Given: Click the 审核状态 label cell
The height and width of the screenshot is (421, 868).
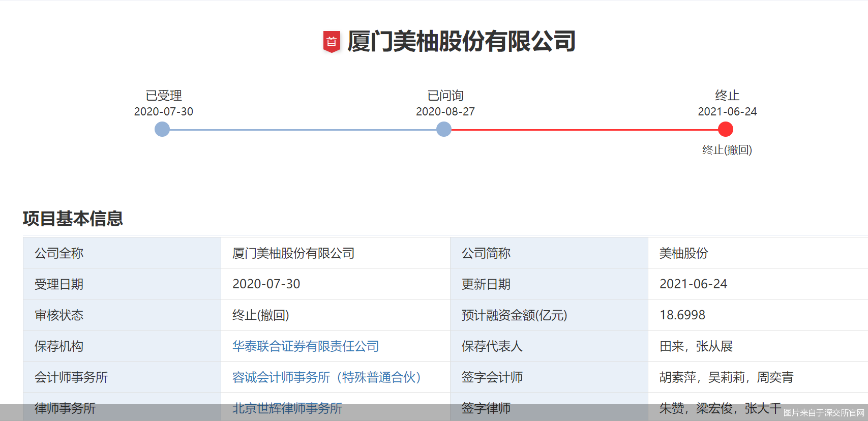Looking at the screenshot, I should click(122, 315).
